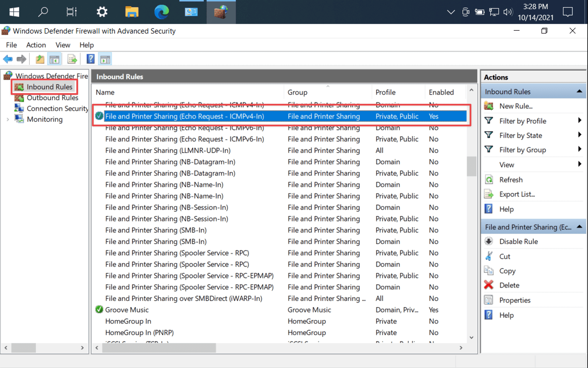Open the Filter by State submenu arrow

coord(580,135)
